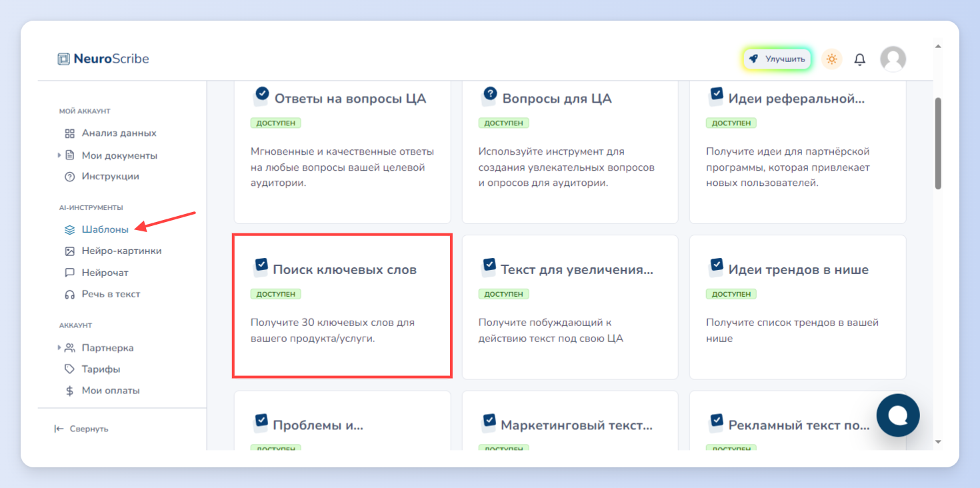
Task: Click the scroll down arrow at window edge
Action: [x=939, y=441]
